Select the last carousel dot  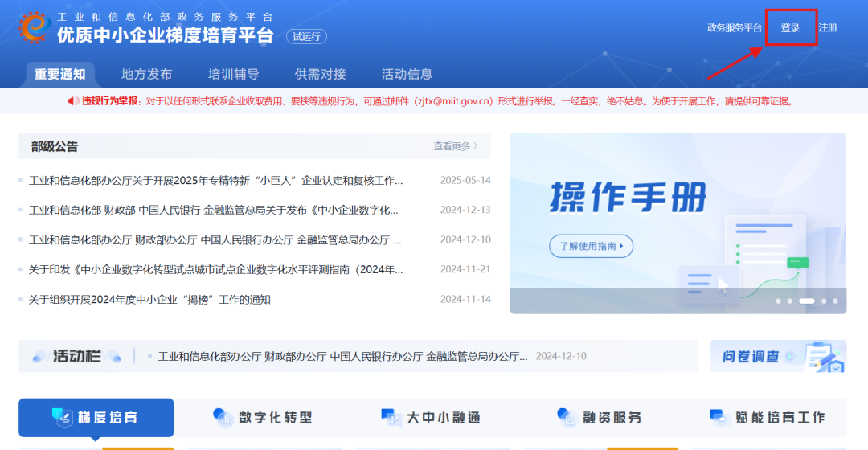tap(835, 301)
